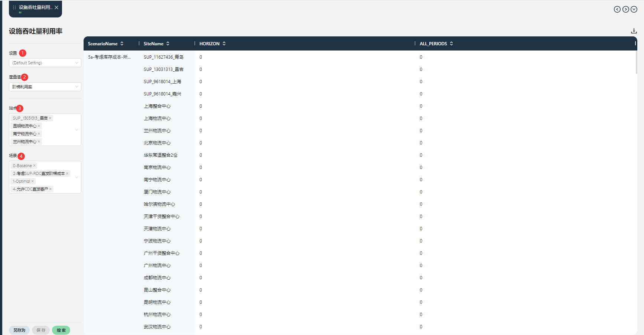Select the 北京物流中心 row
The image size is (644, 335).
click(360, 143)
